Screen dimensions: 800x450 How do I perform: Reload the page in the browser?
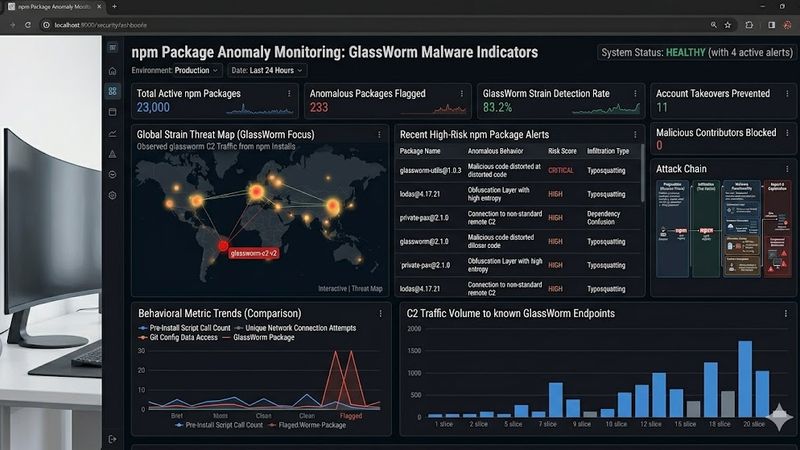click(x=28, y=24)
